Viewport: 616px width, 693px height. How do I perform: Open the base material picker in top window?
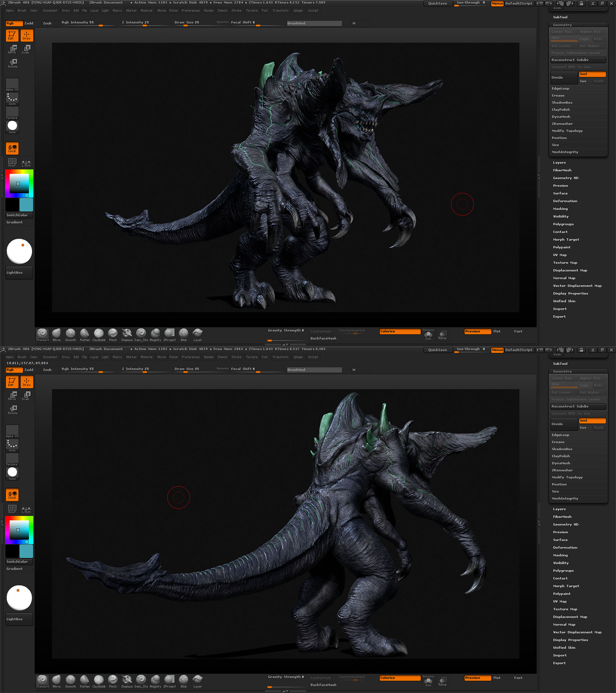coord(12,127)
